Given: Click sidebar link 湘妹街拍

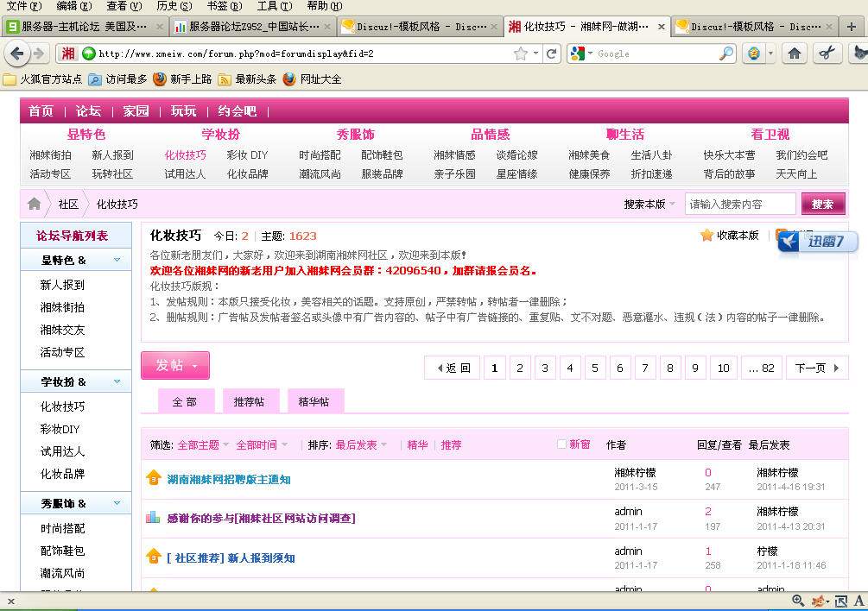Looking at the screenshot, I should (x=62, y=307).
